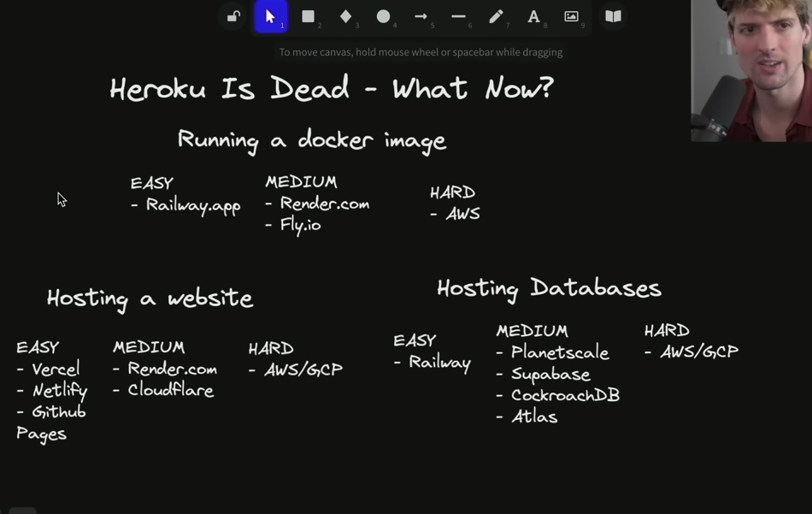This screenshot has height=514, width=812.
Task: Toggle the canvas lock icon
Action: click(233, 16)
